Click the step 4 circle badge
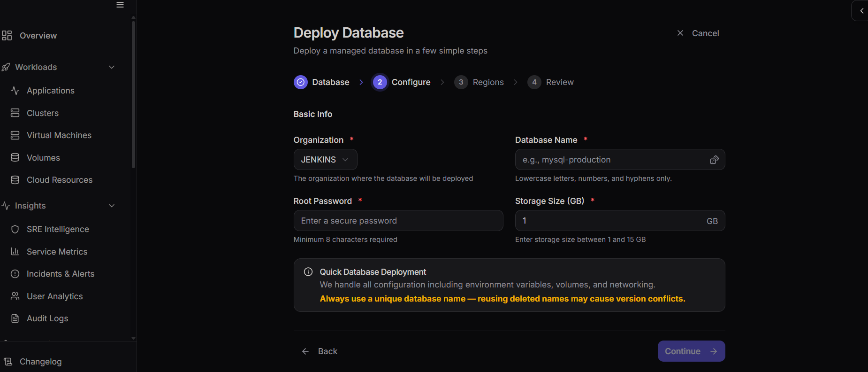This screenshot has width=868, height=372. tap(534, 82)
